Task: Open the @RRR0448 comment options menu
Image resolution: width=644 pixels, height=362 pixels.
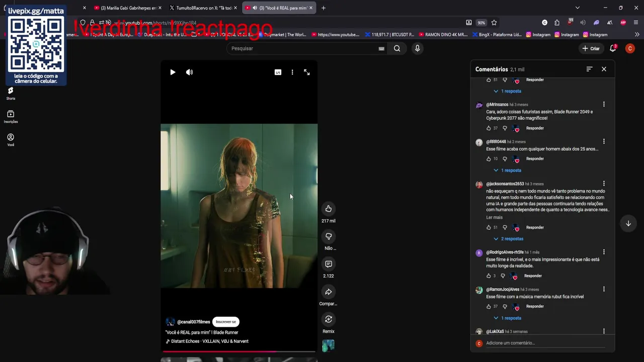Action: [604, 142]
